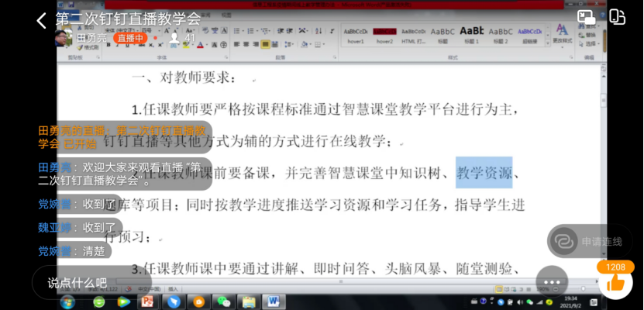This screenshot has height=310, width=644.
Task: Click the sort A-Z icon
Action: [x=319, y=31]
